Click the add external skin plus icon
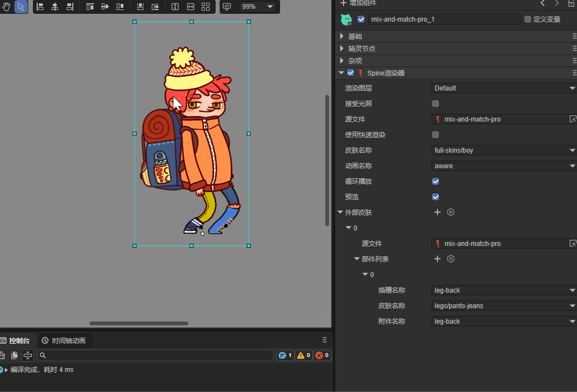 [x=437, y=212]
